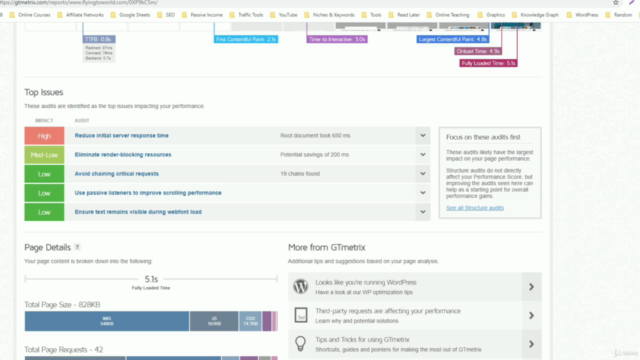The height and width of the screenshot is (360, 640).
Task: Expand the Eliminate render-blocking resources row
Action: [423, 155]
